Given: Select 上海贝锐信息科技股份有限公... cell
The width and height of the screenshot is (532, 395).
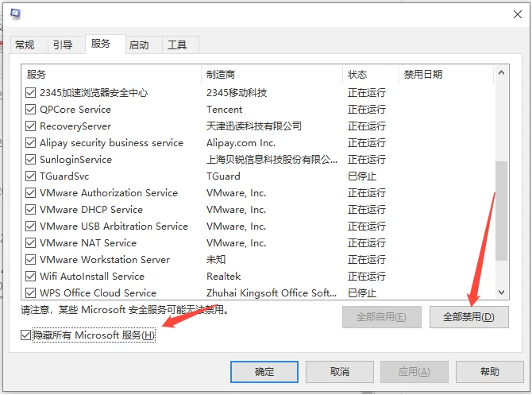Looking at the screenshot, I should pyautogui.click(x=272, y=159).
